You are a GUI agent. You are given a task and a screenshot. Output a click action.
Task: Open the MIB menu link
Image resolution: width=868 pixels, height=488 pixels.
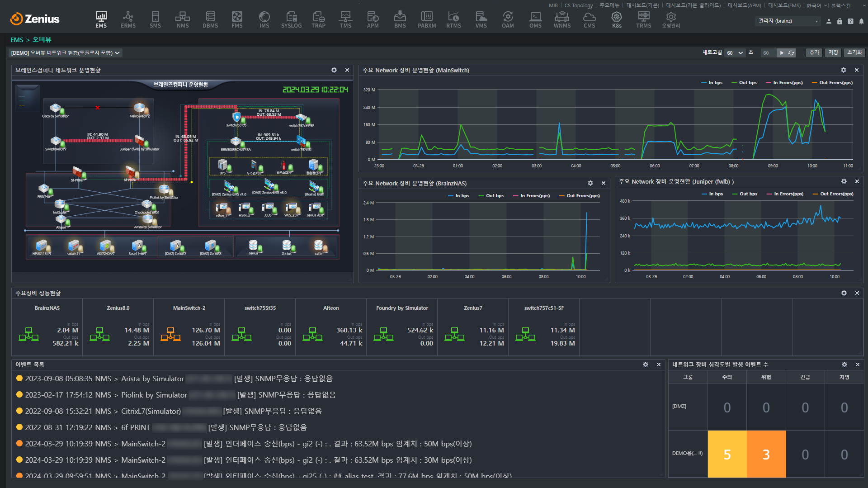(x=553, y=5)
